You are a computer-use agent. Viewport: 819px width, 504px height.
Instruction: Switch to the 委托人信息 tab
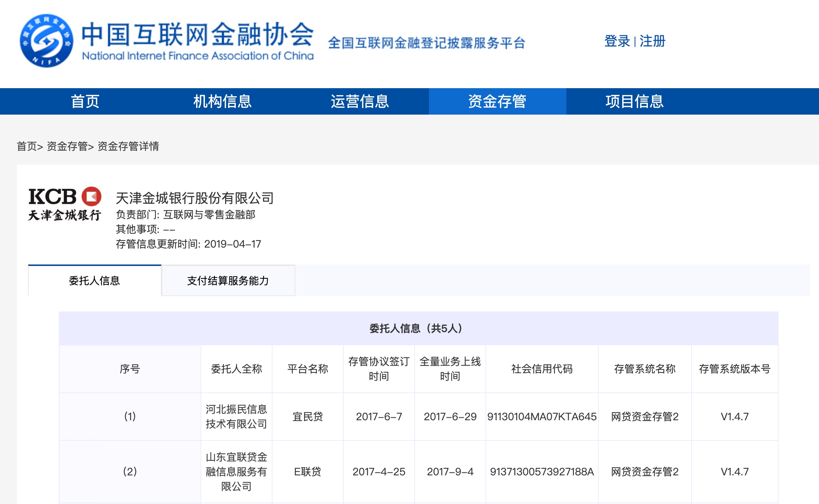tap(94, 281)
